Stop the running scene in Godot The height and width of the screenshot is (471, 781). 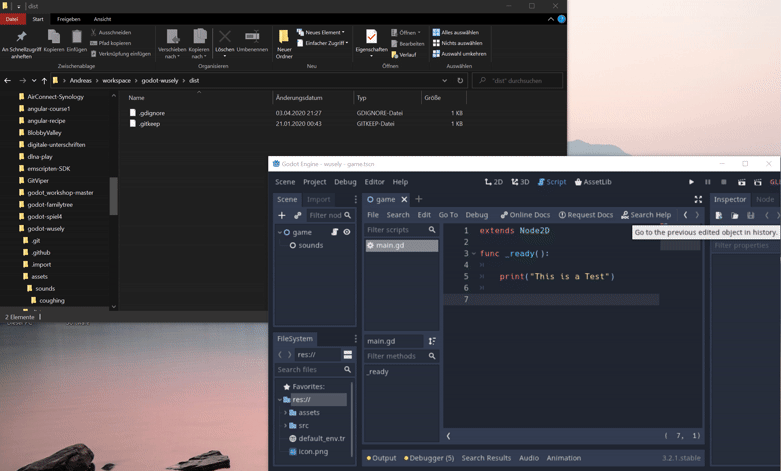pyautogui.click(x=724, y=182)
